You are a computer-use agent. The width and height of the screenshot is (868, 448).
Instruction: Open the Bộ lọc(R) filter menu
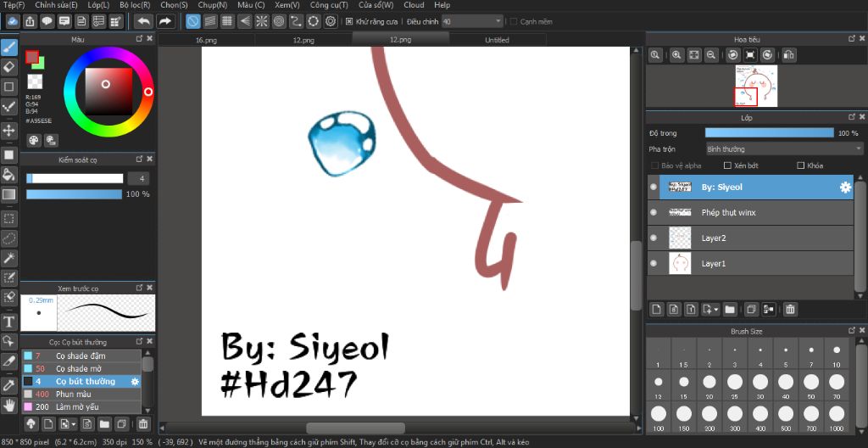(x=135, y=5)
